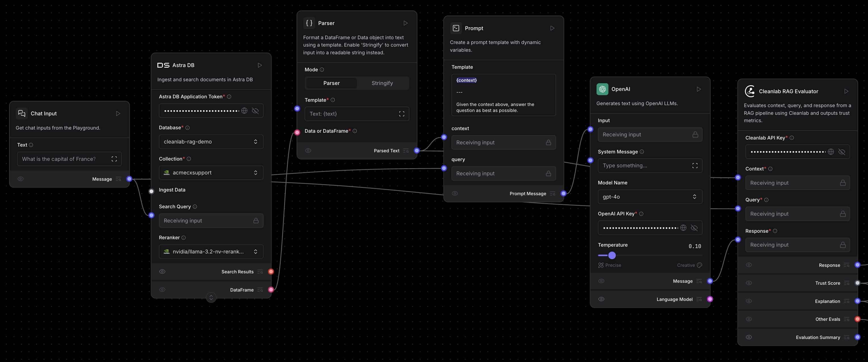Click the globe icon beside the Astra DB token field
The height and width of the screenshot is (362, 868).
click(244, 110)
